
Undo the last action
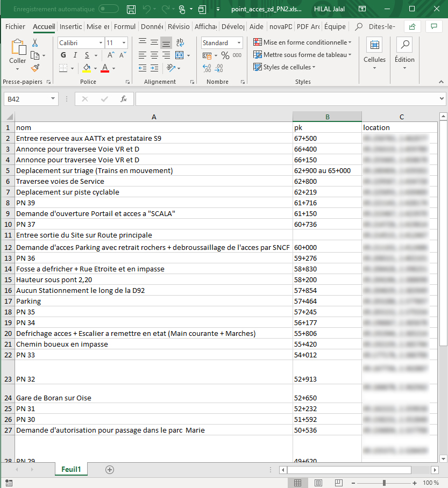pos(146,9)
